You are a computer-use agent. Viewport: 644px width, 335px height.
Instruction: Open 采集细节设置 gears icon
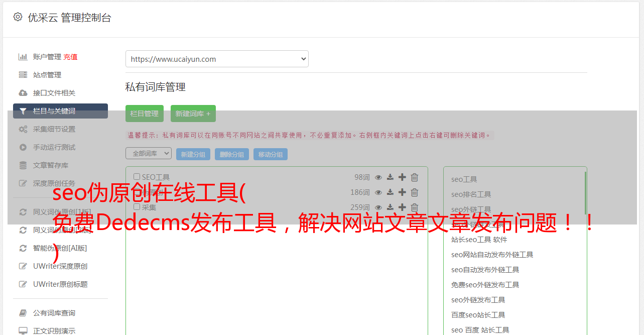pyautogui.click(x=23, y=129)
